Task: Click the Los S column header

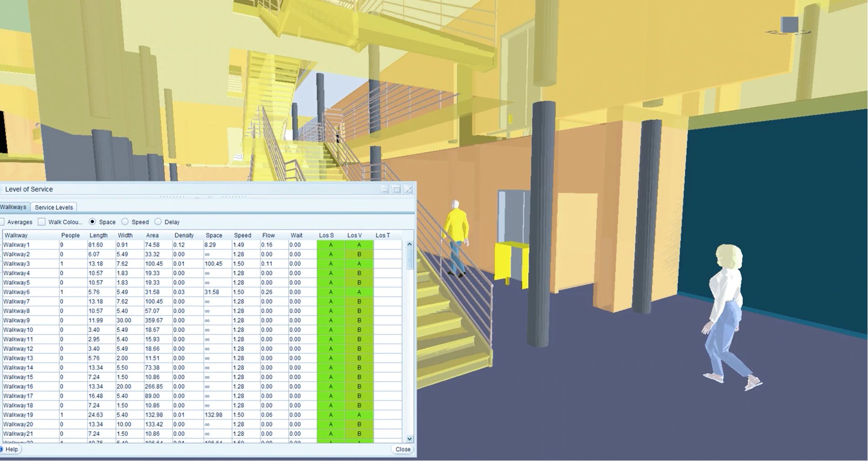Action: click(331, 235)
